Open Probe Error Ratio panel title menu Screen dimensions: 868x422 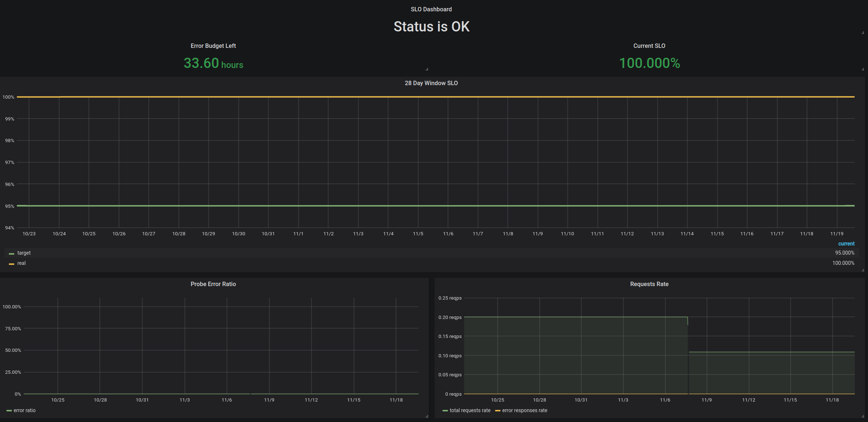(213, 284)
